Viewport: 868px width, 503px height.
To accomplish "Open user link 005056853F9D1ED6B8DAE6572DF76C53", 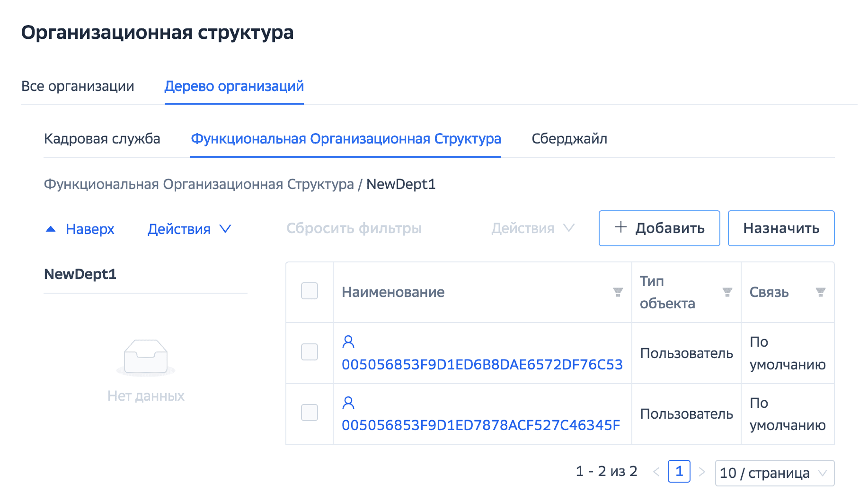I will [x=482, y=365].
